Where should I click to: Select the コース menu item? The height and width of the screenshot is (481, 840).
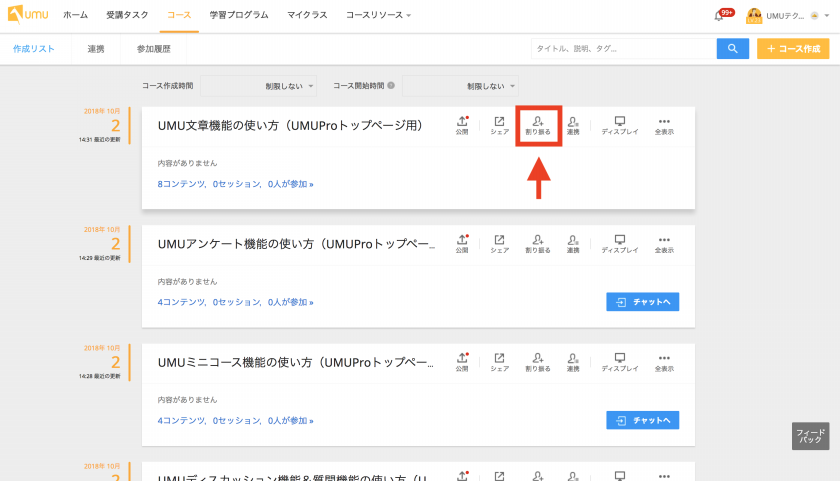coord(179,15)
